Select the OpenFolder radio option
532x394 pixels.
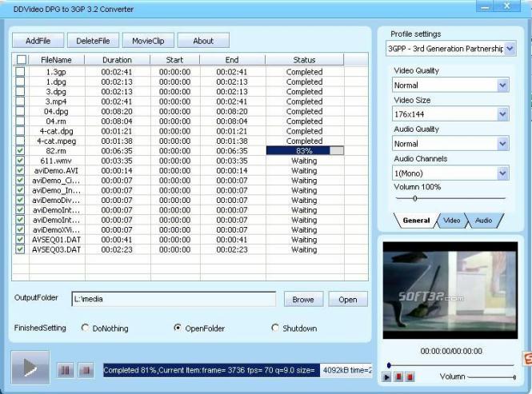(x=177, y=328)
